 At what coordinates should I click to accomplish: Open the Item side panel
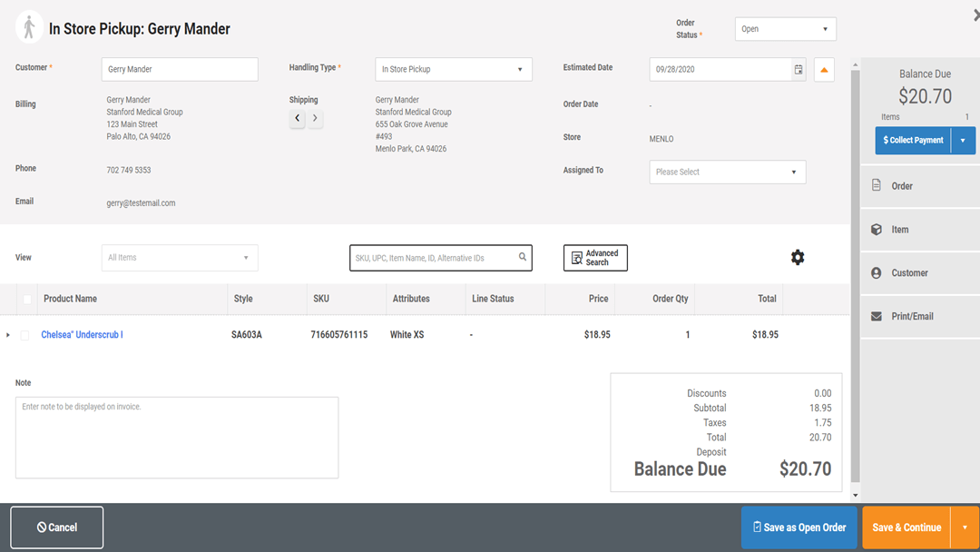tap(920, 230)
